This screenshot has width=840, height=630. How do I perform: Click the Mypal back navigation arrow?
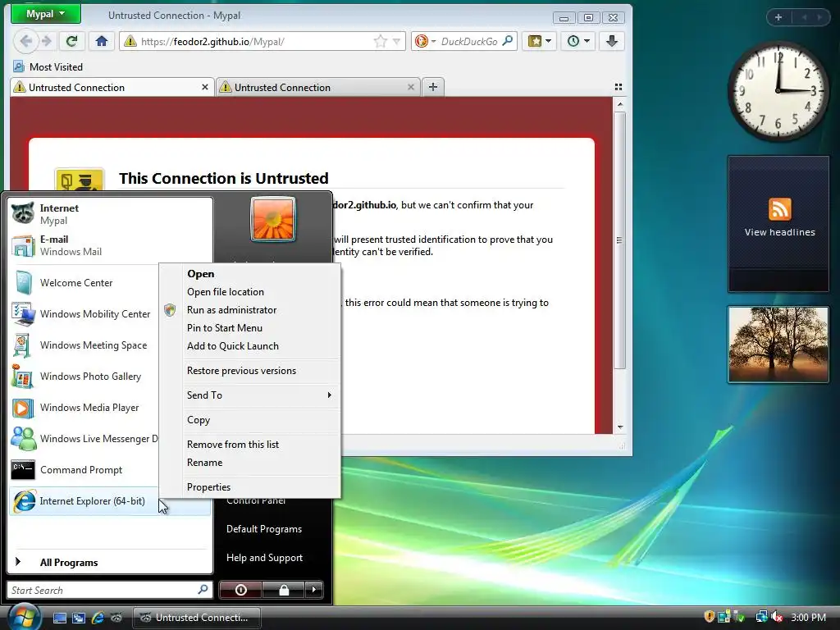click(25, 41)
